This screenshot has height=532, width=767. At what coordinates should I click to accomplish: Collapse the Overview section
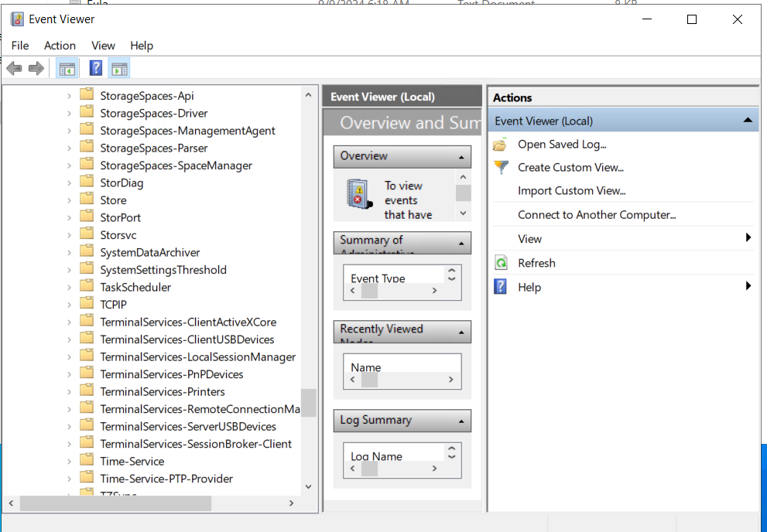[461, 157]
